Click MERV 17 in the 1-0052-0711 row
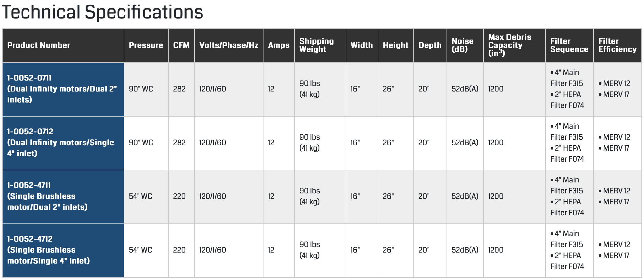Viewport: 644px width, 280px height. [616, 94]
